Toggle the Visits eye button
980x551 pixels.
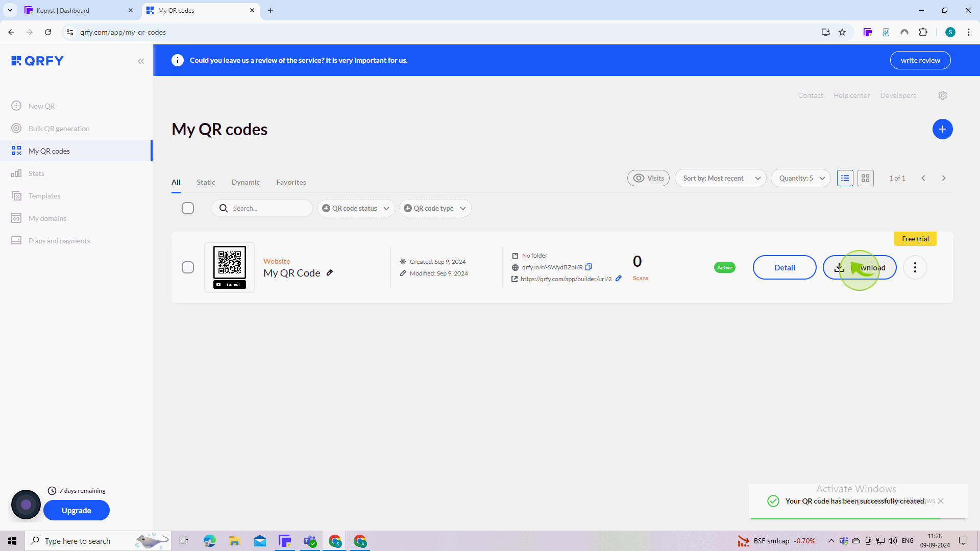[648, 178]
